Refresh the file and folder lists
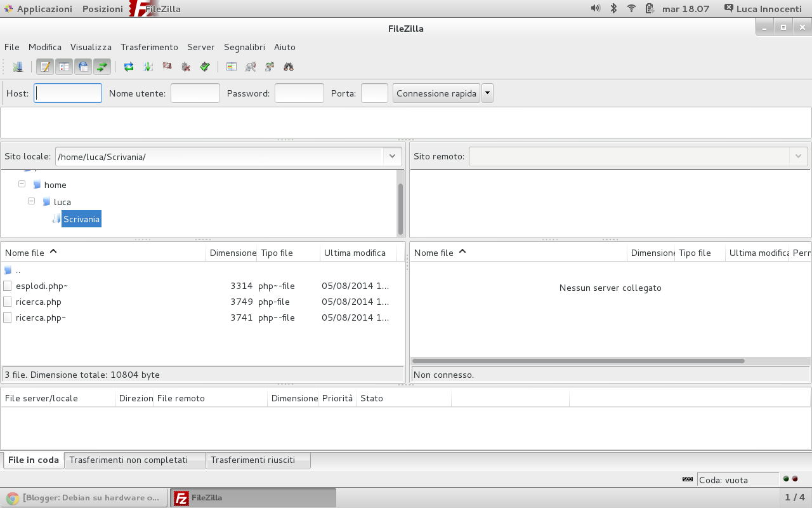Image resolution: width=812 pixels, height=508 pixels. pyautogui.click(x=129, y=67)
